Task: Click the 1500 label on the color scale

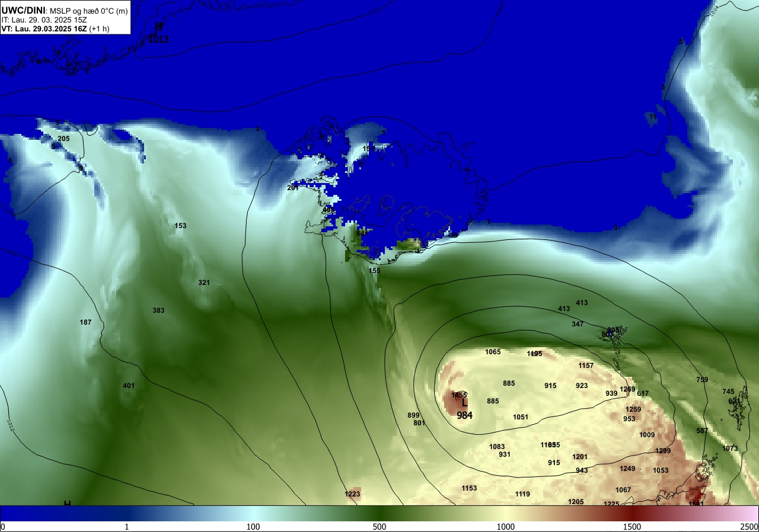Action: click(x=632, y=527)
